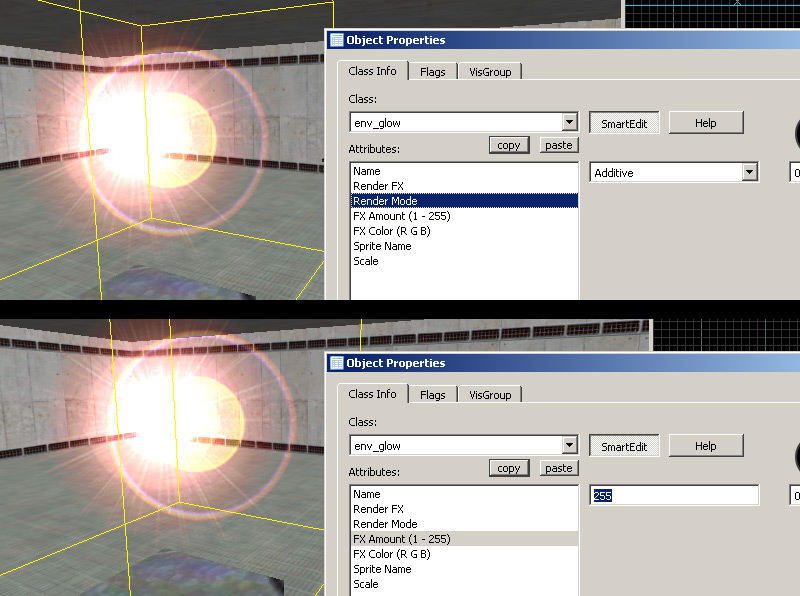Select Render FX attribute in 255 dialog

(x=464, y=509)
